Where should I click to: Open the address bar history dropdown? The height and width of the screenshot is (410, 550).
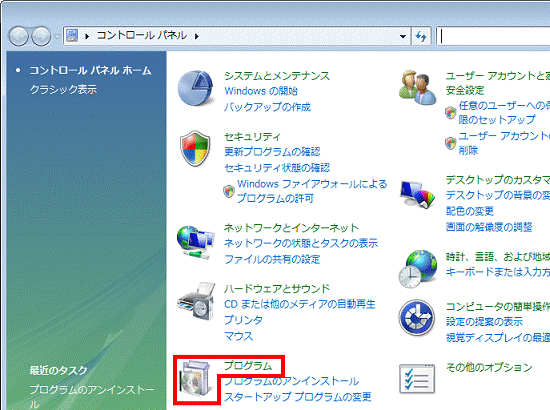[403, 36]
